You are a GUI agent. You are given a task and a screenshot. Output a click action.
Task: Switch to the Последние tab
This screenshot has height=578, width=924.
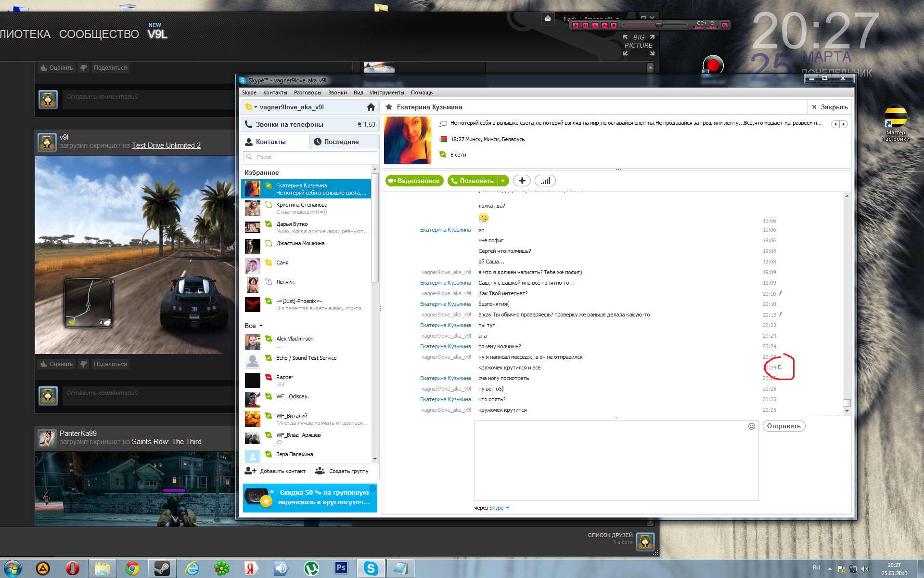pos(345,142)
